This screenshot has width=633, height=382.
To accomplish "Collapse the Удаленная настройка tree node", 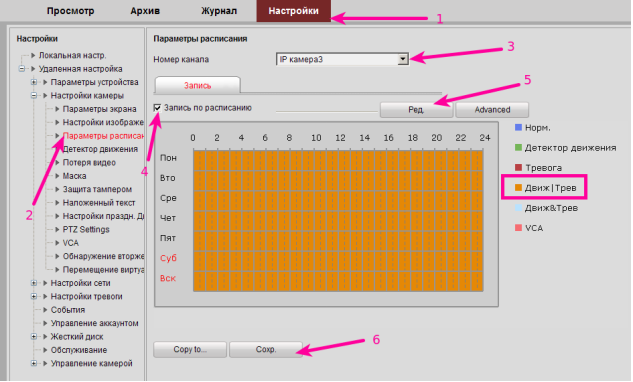I will tap(22, 69).
